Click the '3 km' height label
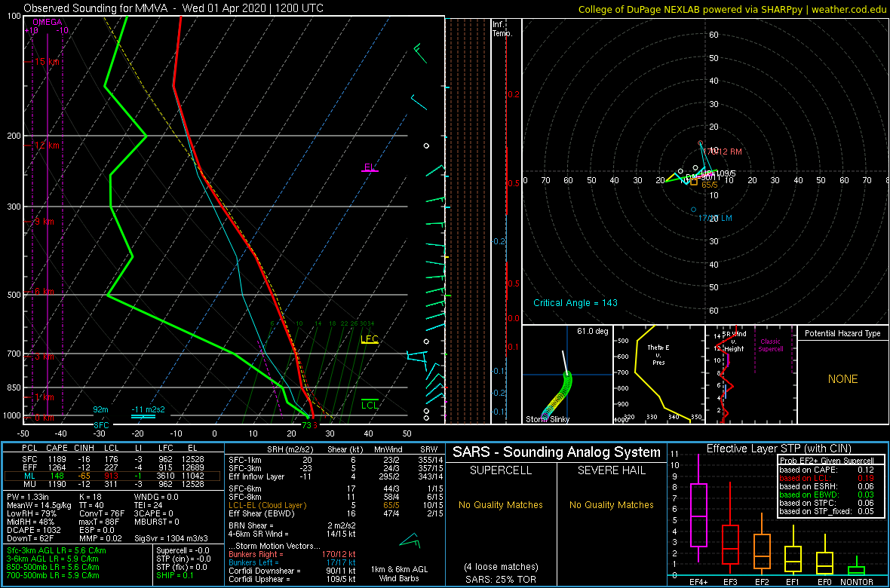 (x=44, y=357)
